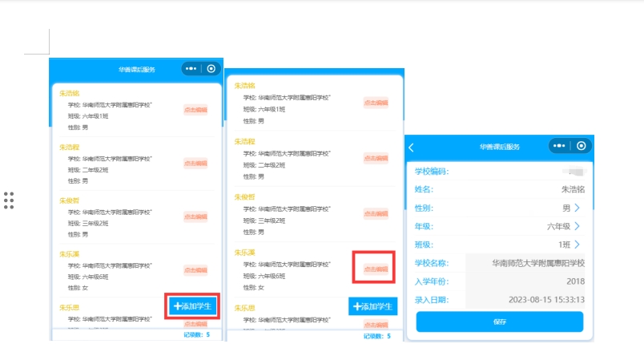644x344 pixels.
Task: Click the circular close icon on detail page
Action: (x=582, y=146)
